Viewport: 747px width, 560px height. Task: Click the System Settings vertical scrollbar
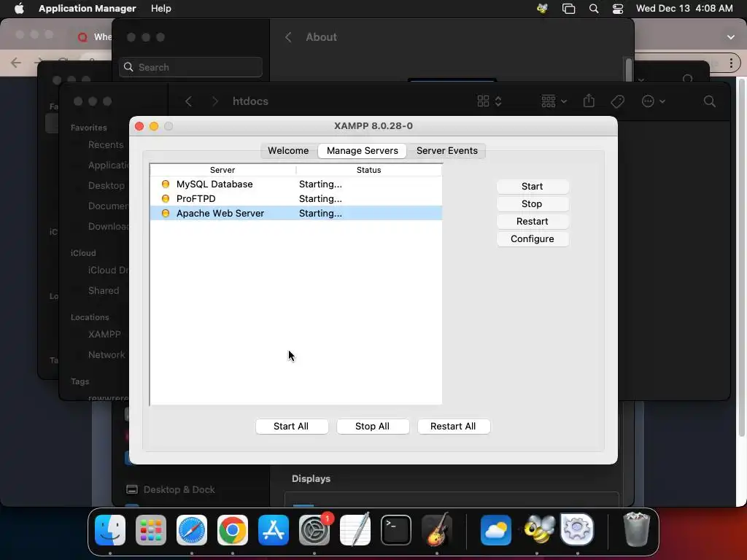(629, 69)
